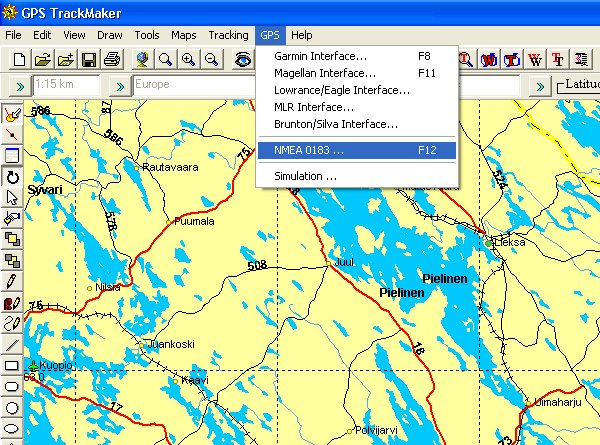
Task: Choose Lowrance/Eagle Interface entry
Action: (357, 90)
